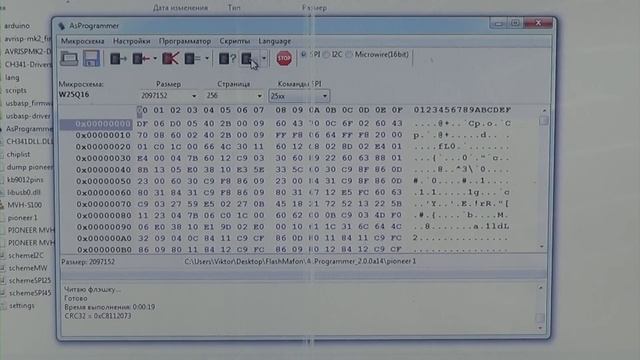Screen dimensions: 640x360
Task: Click the Write chip toolbar icon
Action: (x=141, y=59)
